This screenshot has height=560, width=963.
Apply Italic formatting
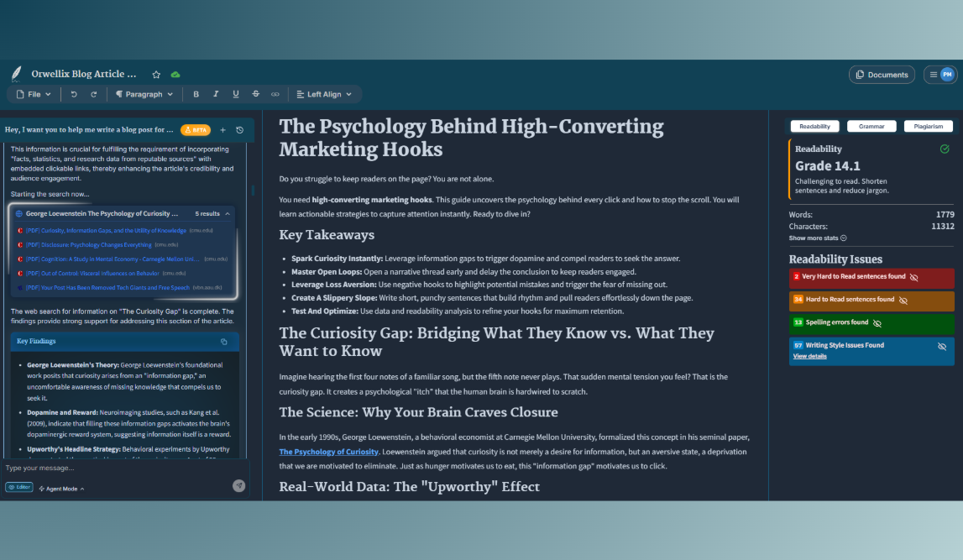point(216,94)
